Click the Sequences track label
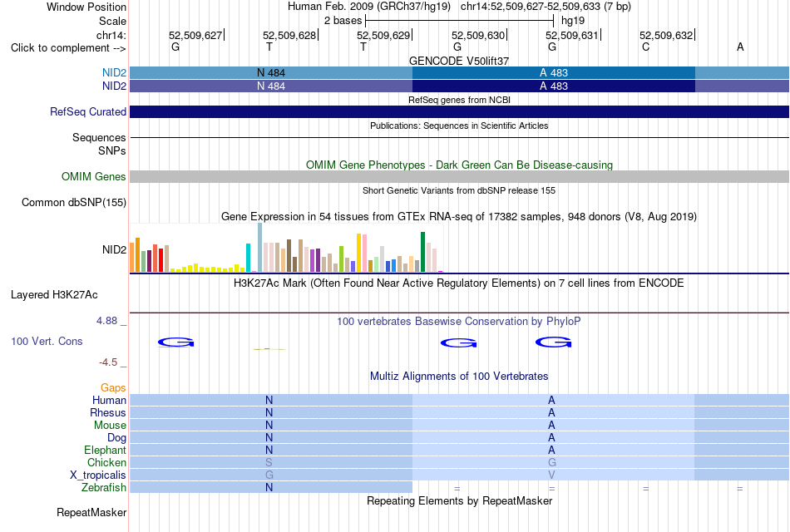Screen dimensions: 790x532 (x=99, y=137)
